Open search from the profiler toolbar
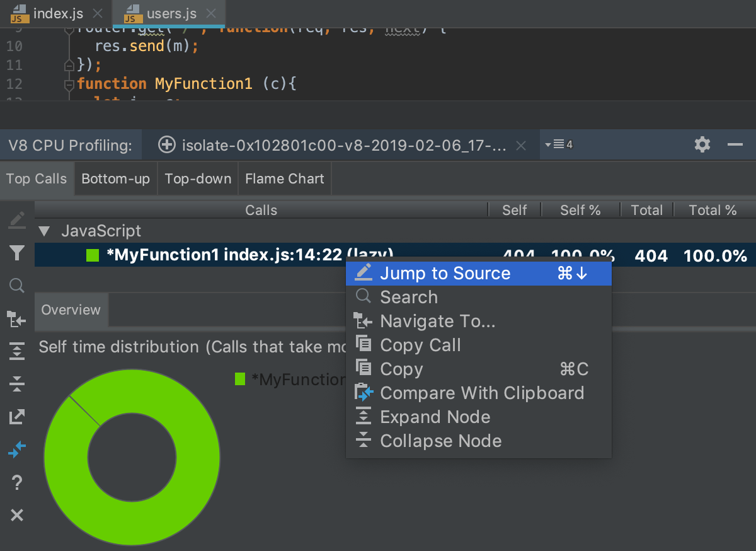 pos(17,286)
